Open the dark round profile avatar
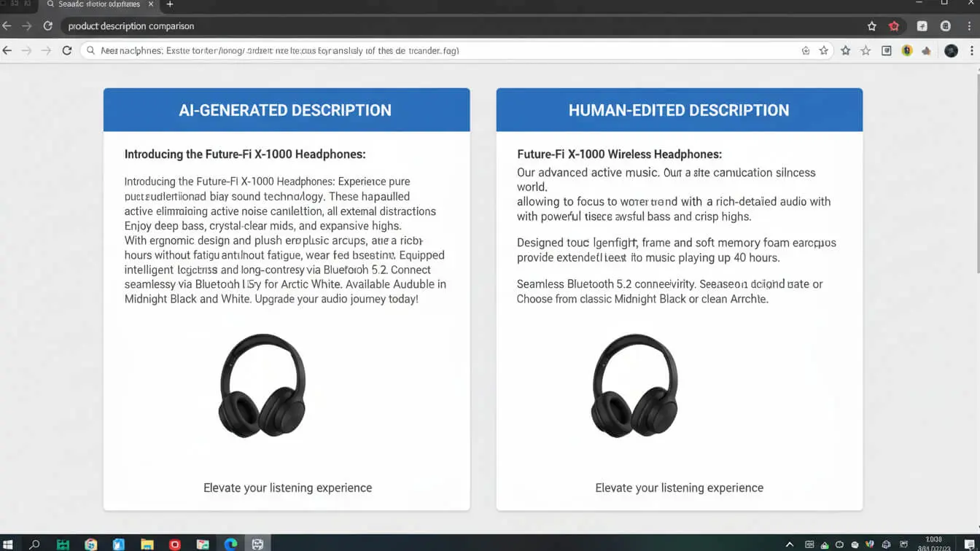 [951, 51]
